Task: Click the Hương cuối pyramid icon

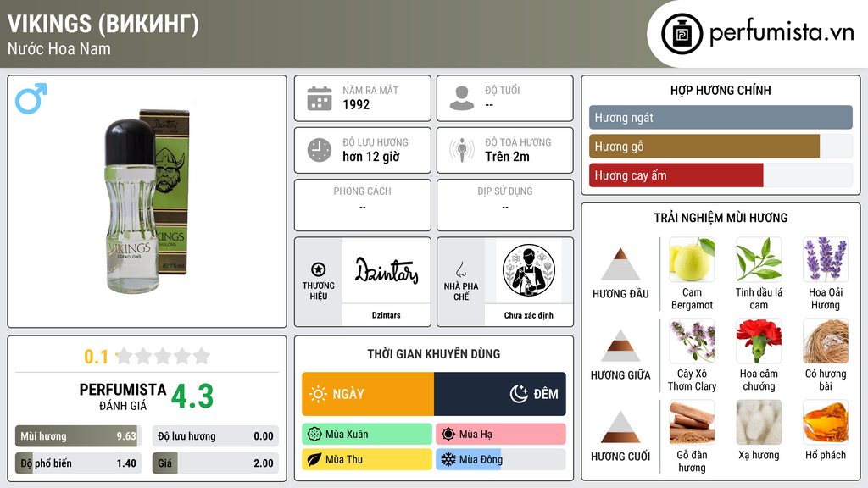Action: coord(620,427)
